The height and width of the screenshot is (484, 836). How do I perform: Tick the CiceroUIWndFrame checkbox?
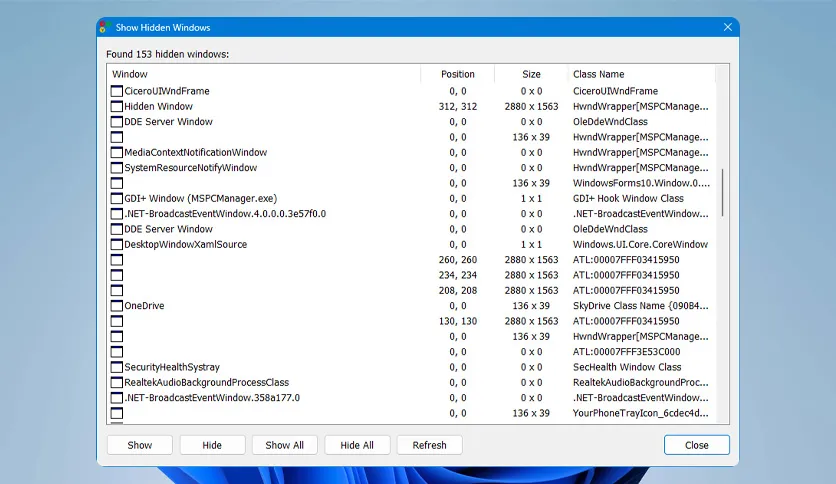(x=117, y=91)
